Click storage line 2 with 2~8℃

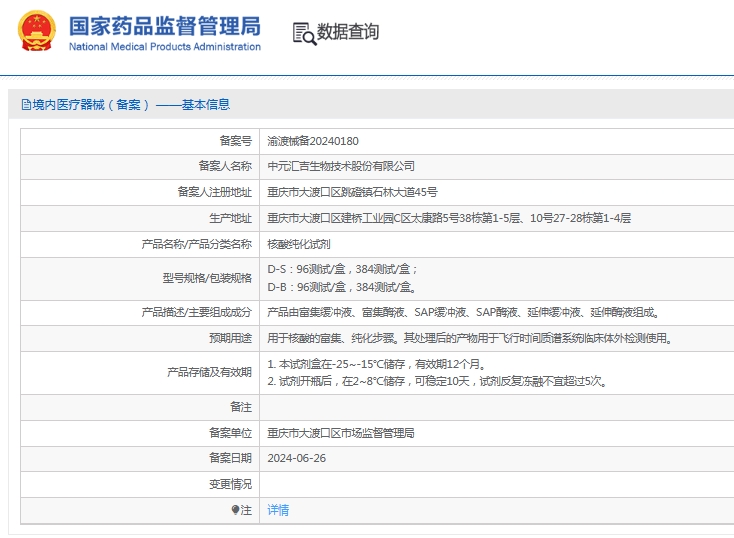click(x=438, y=381)
